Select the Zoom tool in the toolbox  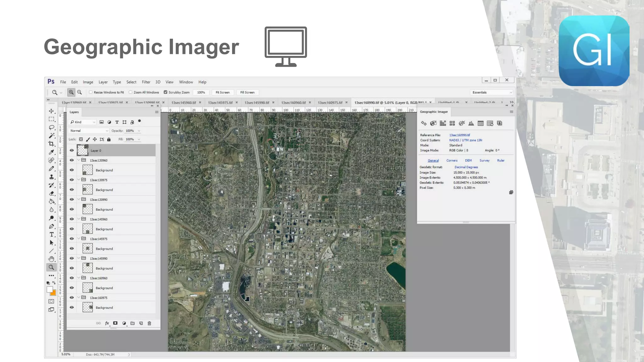coord(51,267)
